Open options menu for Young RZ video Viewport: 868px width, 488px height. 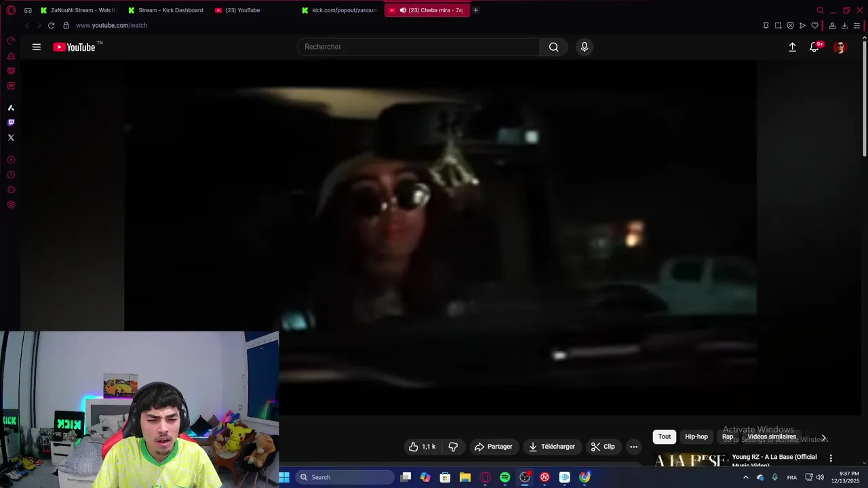click(831, 458)
